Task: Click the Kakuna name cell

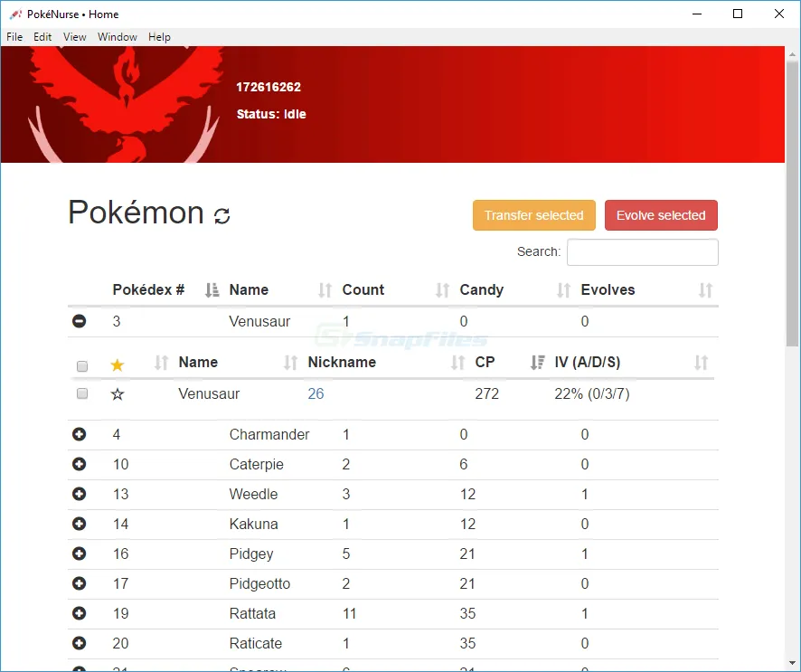Action: [x=253, y=524]
